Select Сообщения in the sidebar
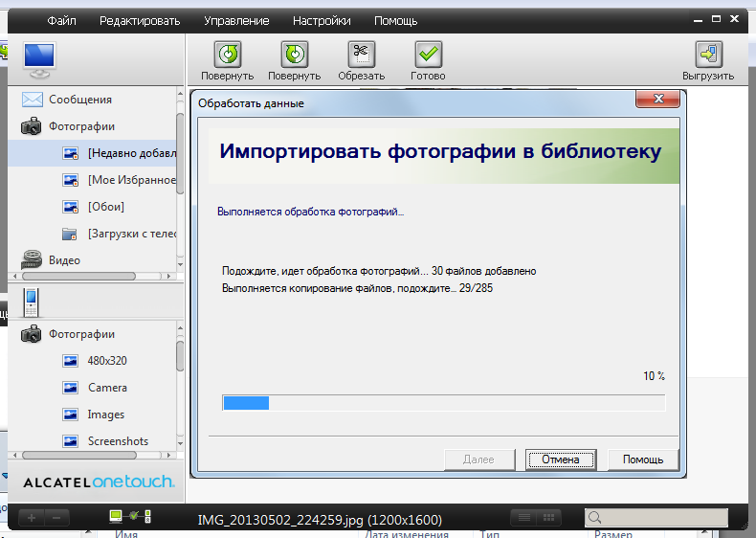 coord(80,100)
